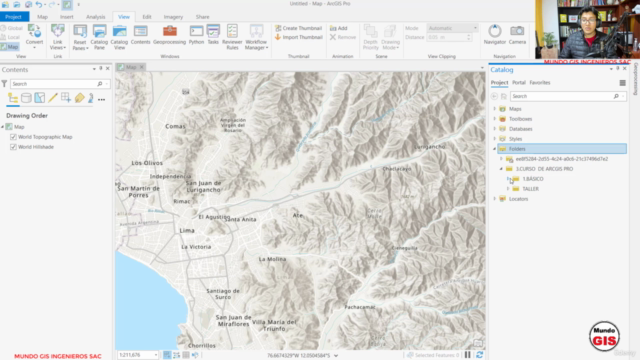Select List By Selection icon
640x360 pixels.
pyautogui.click(x=40, y=98)
